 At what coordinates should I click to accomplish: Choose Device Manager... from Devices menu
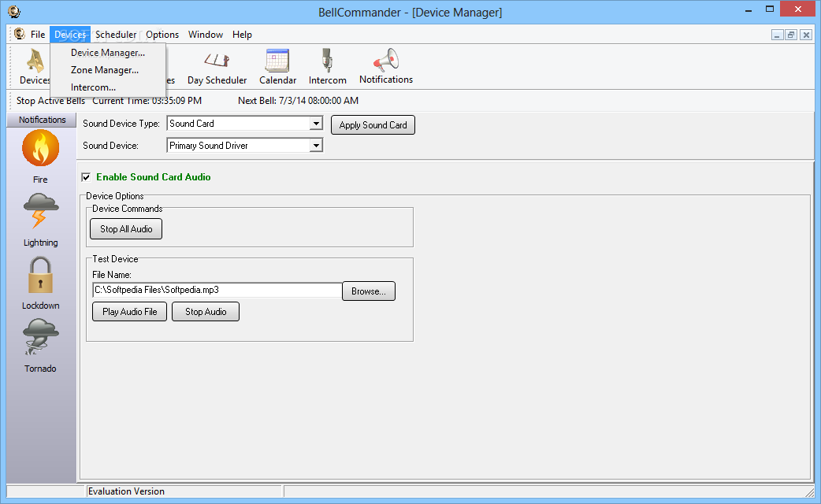tap(108, 52)
